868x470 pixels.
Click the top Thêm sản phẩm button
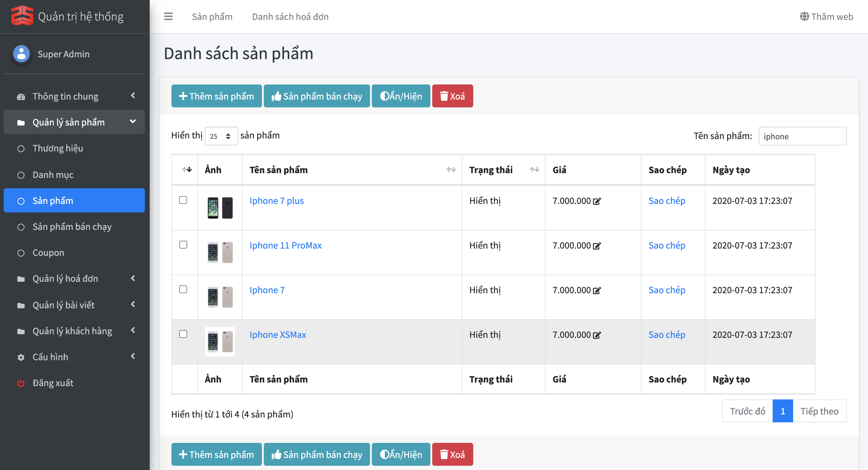pos(216,96)
